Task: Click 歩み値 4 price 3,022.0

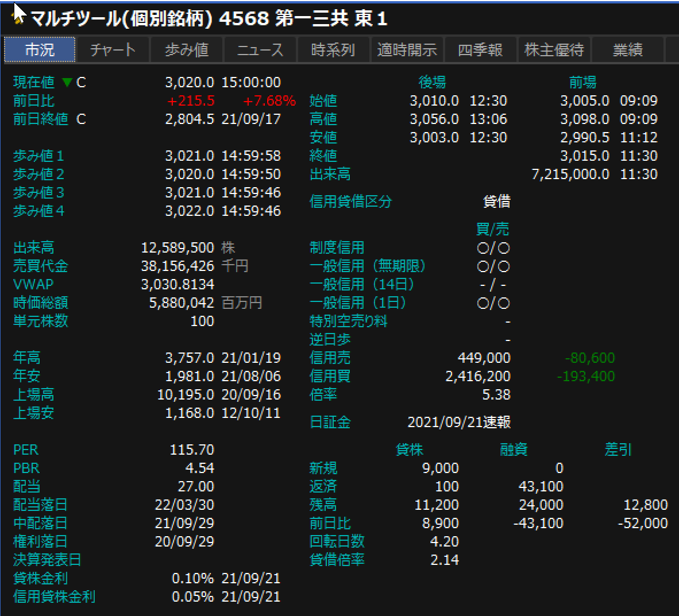Action: pos(190,211)
